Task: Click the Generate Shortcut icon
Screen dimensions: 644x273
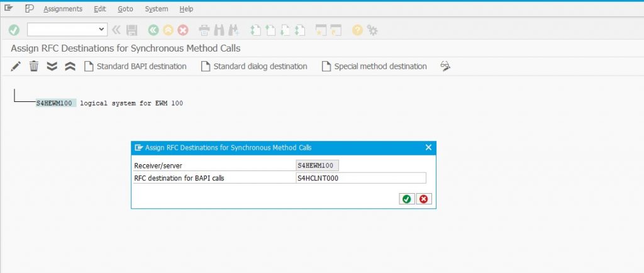Action: (336, 30)
